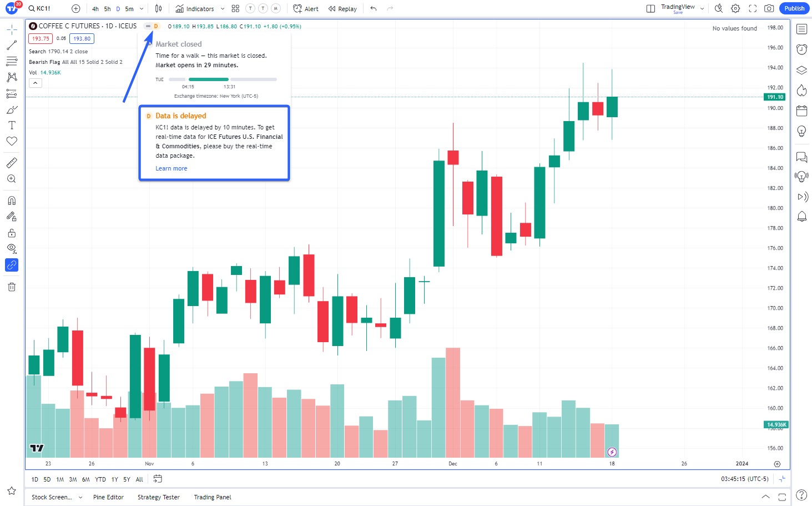The width and height of the screenshot is (812, 506).
Task: Open the chats speech bubbles icon
Action: pos(801,157)
